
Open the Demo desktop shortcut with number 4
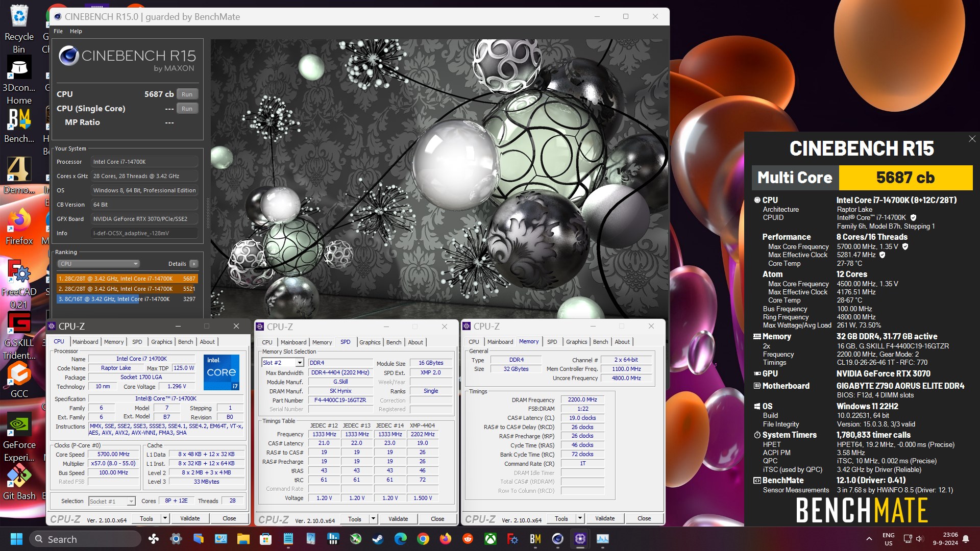click(x=19, y=177)
